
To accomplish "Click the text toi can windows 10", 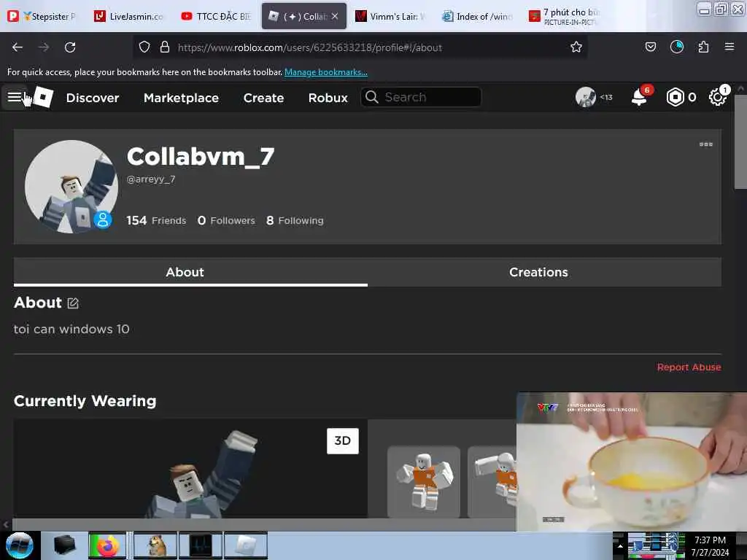I will click(71, 329).
